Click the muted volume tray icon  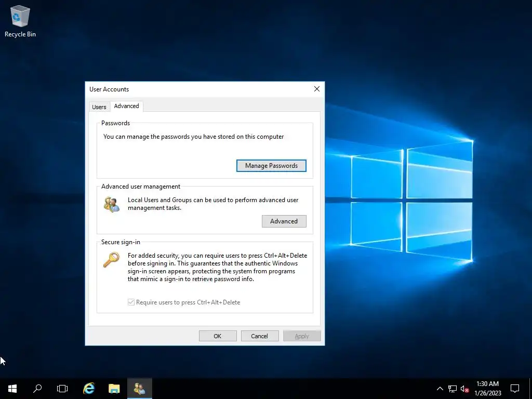pyautogui.click(x=464, y=389)
